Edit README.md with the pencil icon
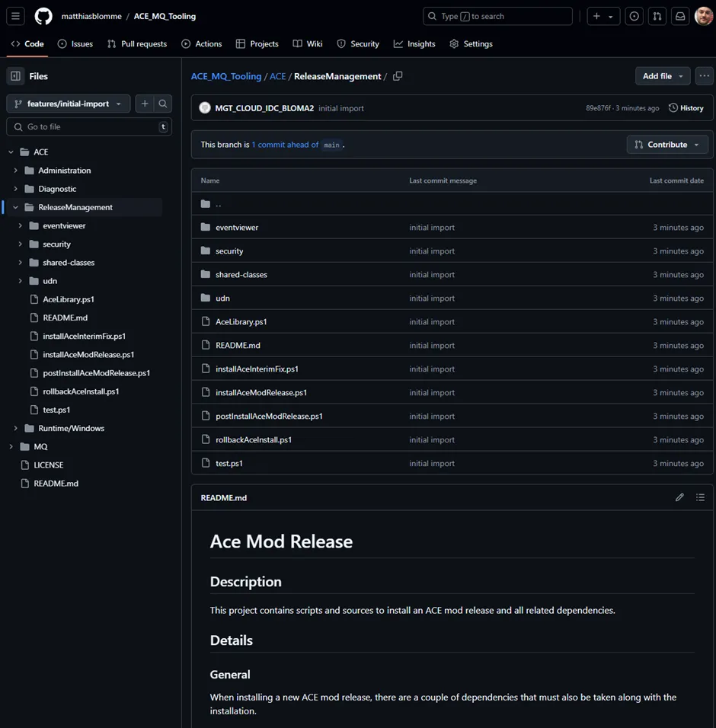Viewport: 716px width, 728px height. [679, 497]
